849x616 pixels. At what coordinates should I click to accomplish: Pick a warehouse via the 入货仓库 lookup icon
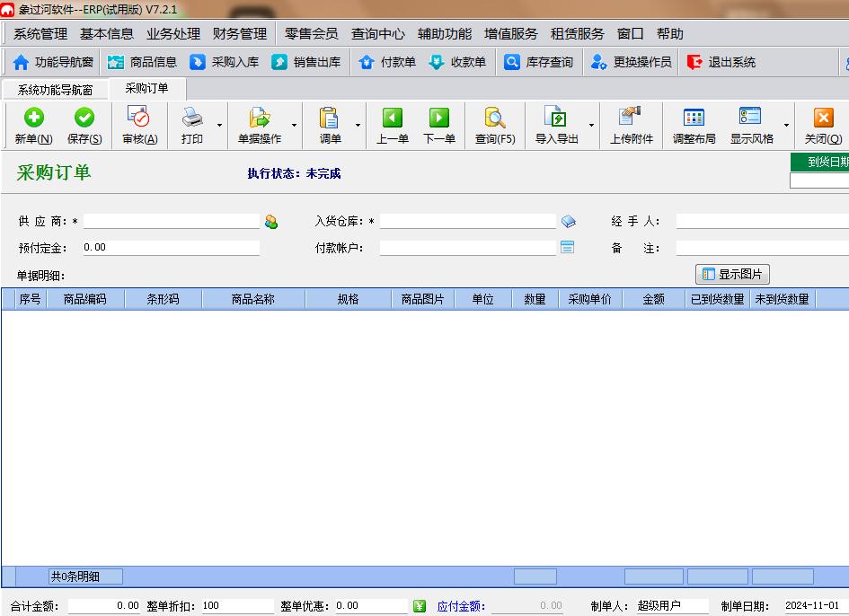[x=568, y=222]
